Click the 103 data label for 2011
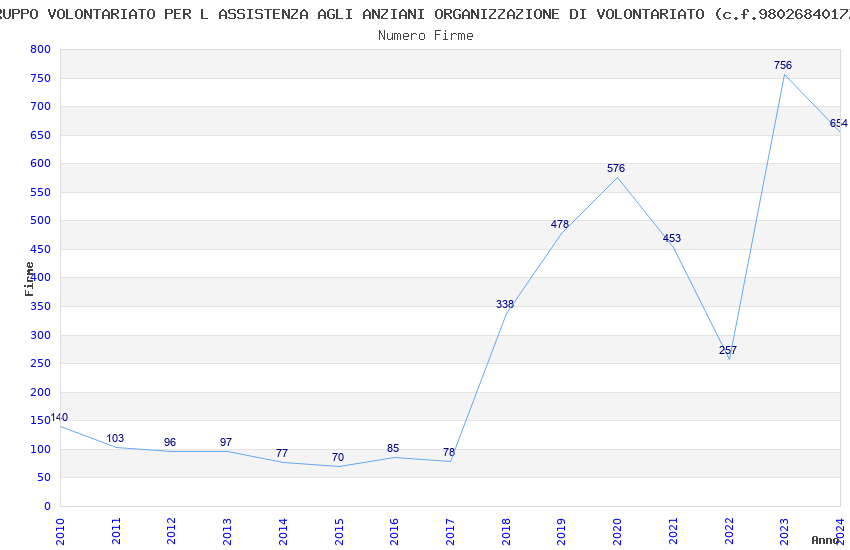 tap(115, 438)
